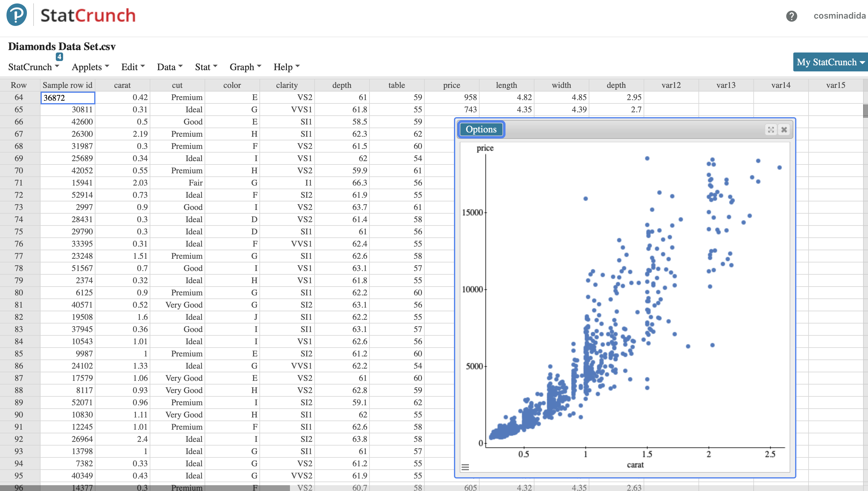868x491 pixels.
Task: Open the Options dialog for the scatterplot
Action: (x=481, y=129)
